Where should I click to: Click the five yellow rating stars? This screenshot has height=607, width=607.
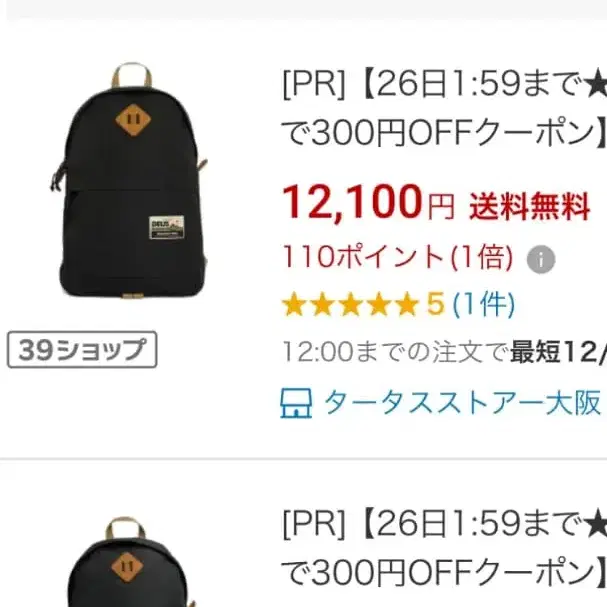point(351,304)
